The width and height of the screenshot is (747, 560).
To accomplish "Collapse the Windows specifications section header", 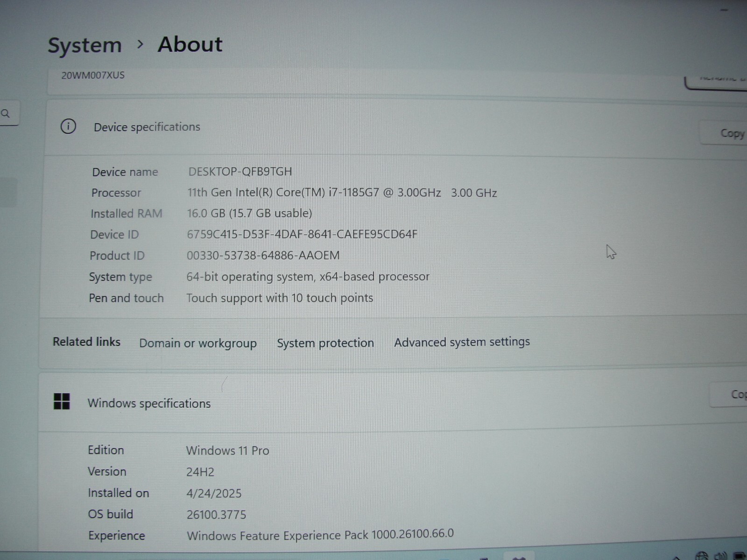I will (393, 402).
